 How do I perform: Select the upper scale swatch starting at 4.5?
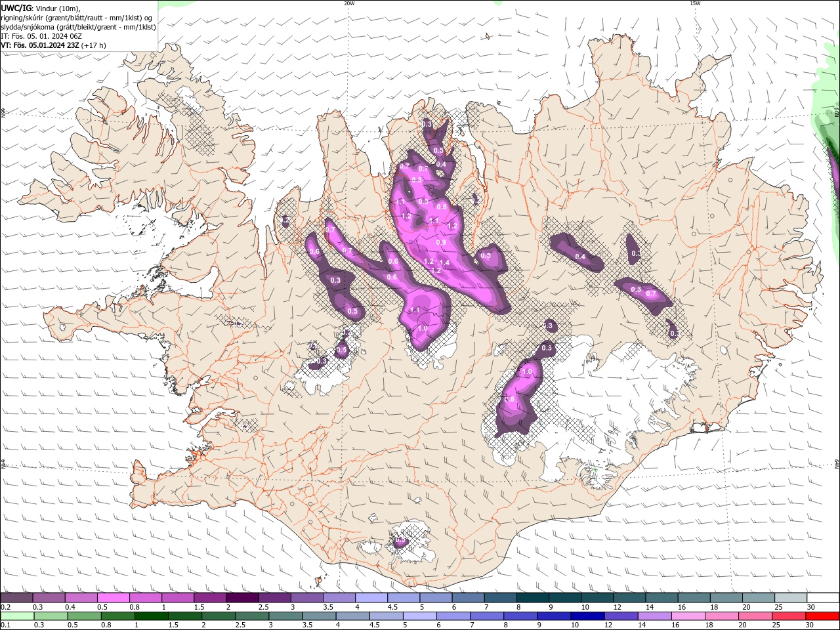click(403, 598)
